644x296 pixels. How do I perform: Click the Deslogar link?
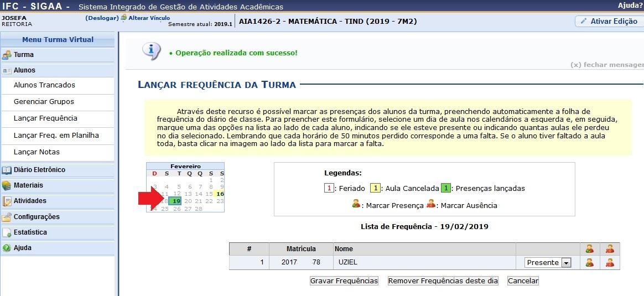coord(102,18)
